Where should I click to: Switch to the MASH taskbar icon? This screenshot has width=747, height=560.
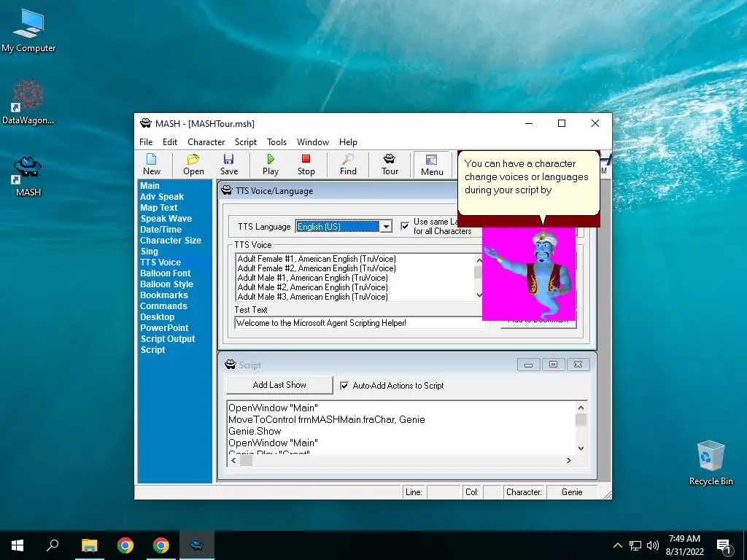click(x=196, y=545)
